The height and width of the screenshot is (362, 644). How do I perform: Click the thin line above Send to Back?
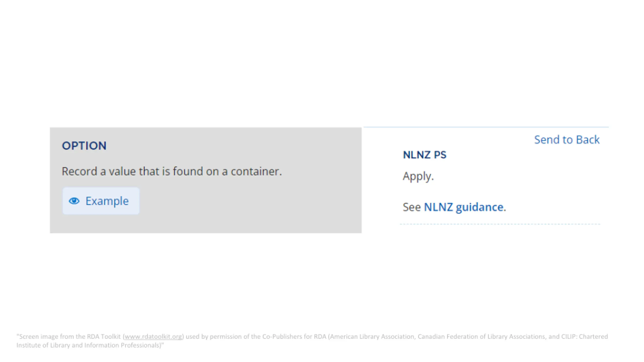(x=486, y=127)
